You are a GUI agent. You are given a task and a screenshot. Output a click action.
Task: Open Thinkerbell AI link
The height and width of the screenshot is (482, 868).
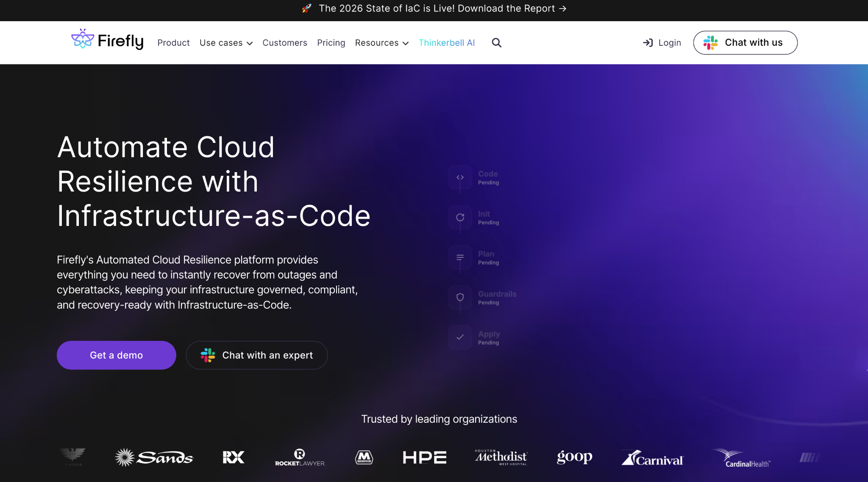pos(447,43)
